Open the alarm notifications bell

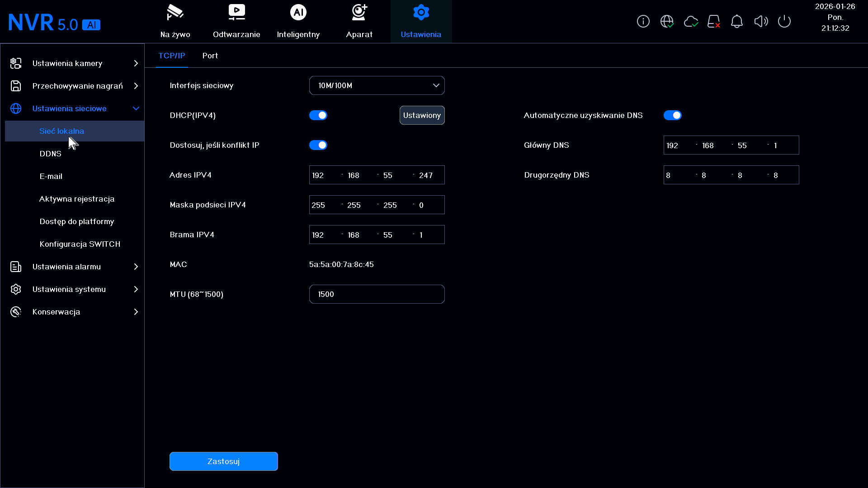click(737, 21)
